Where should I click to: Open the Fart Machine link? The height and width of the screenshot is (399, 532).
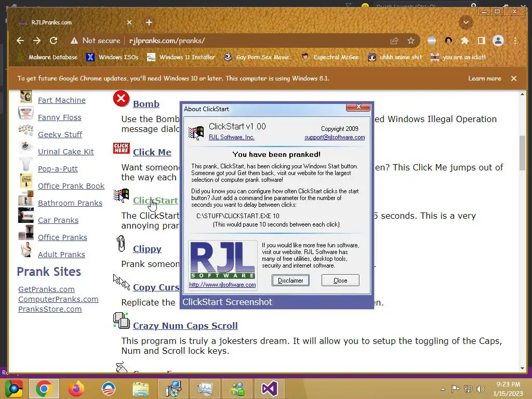click(x=62, y=100)
